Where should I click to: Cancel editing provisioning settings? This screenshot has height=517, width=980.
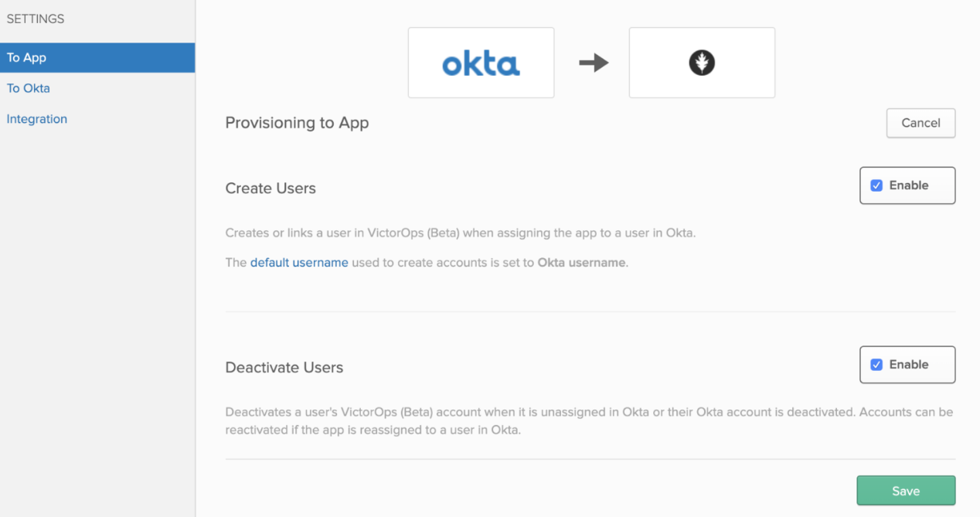pyautogui.click(x=920, y=122)
